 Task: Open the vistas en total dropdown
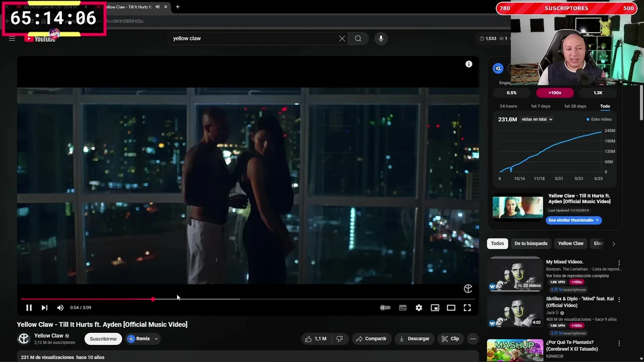click(x=537, y=120)
